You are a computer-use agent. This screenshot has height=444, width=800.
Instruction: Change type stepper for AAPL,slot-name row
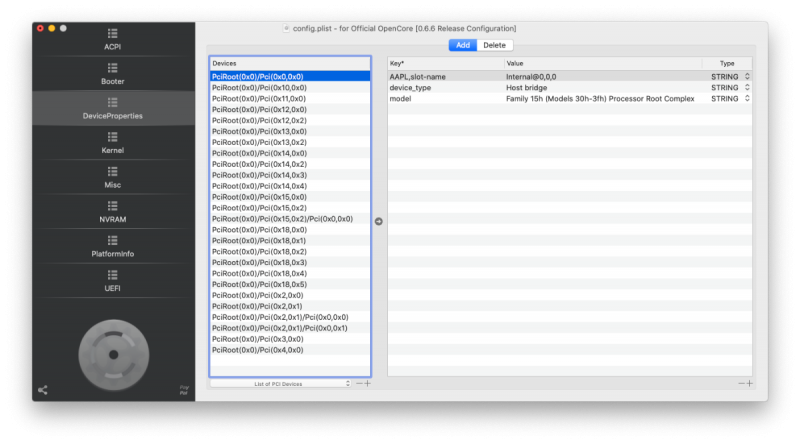coord(747,77)
